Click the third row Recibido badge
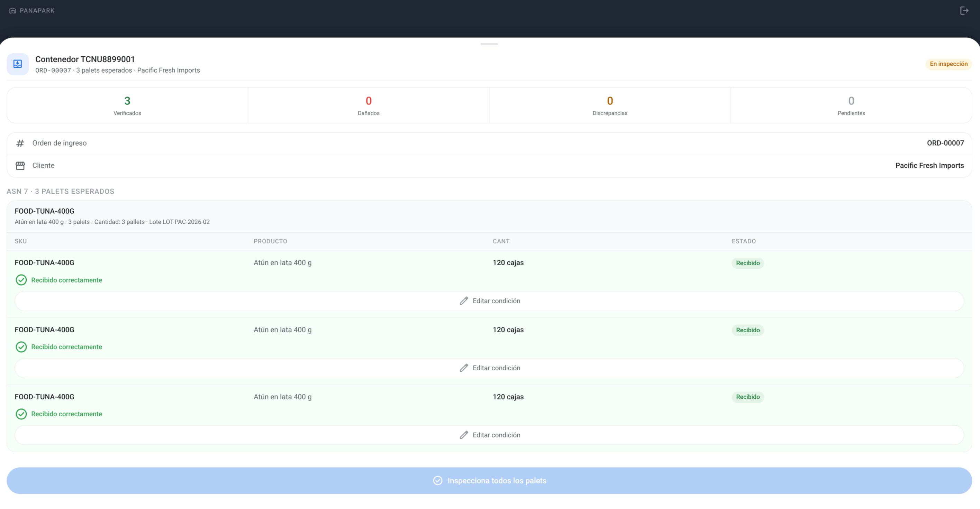The width and height of the screenshot is (980, 509). coord(747,397)
